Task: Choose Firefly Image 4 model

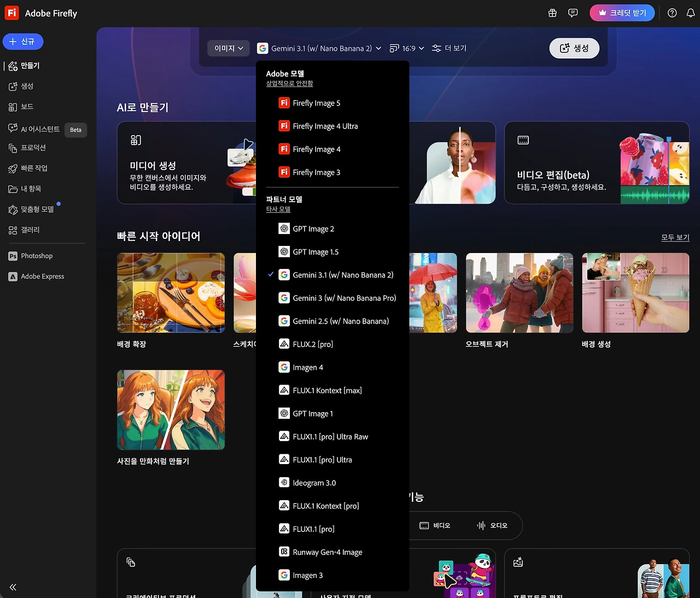Action: [x=332, y=149]
